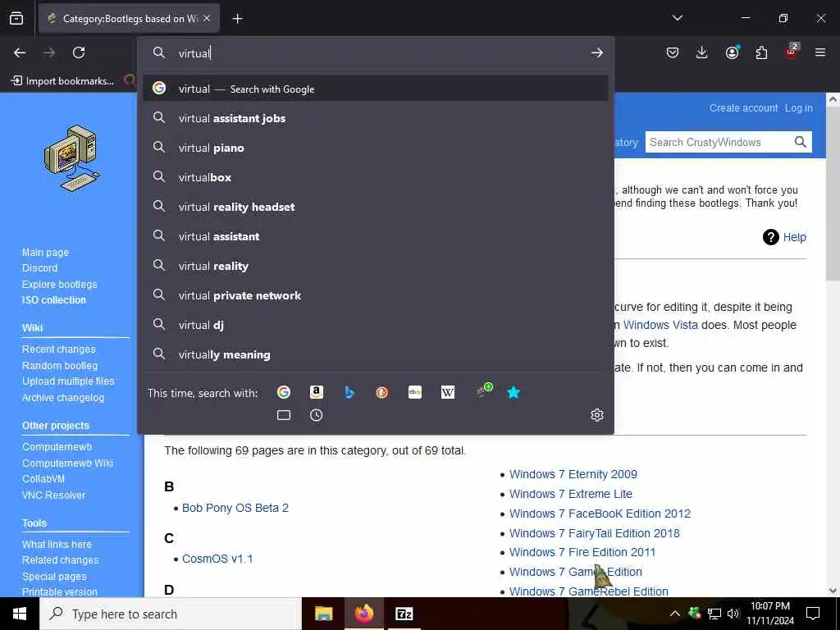Search history using the clock icon
The height and width of the screenshot is (630, 840).
(316, 415)
